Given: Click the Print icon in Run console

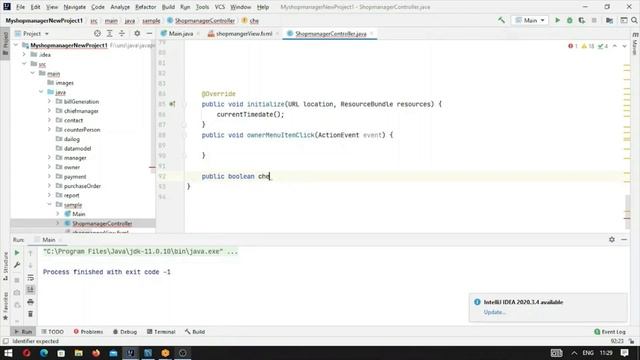Looking at the screenshot, I should pos(31,302).
